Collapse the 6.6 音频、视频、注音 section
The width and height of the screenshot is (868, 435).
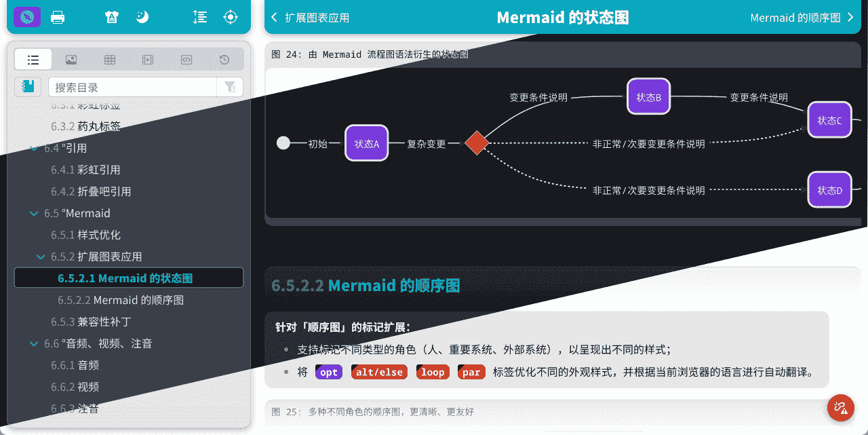(x=33, y=343)
